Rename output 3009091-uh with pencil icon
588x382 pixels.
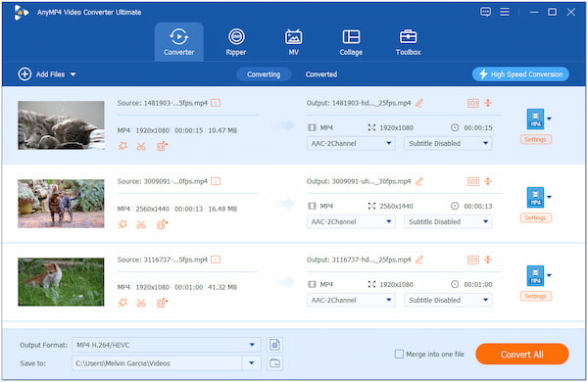point(419,181)
